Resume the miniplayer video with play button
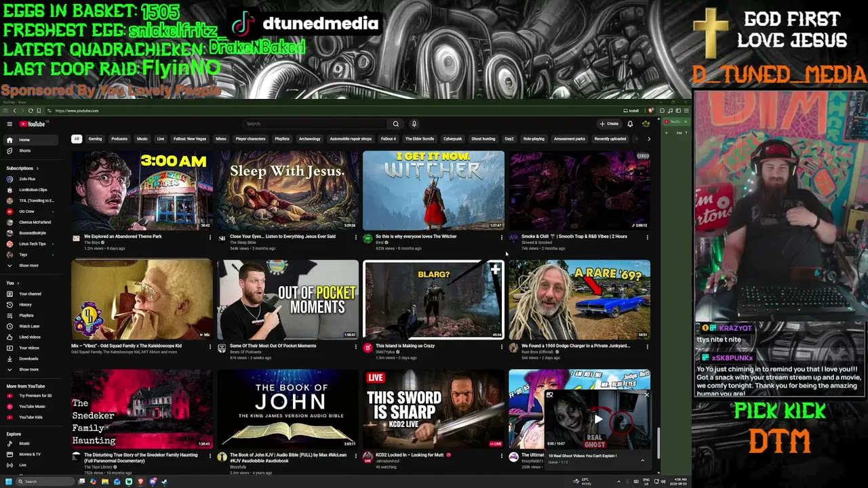Viewport: 868px width, 488px height. [x=598, y=420]
